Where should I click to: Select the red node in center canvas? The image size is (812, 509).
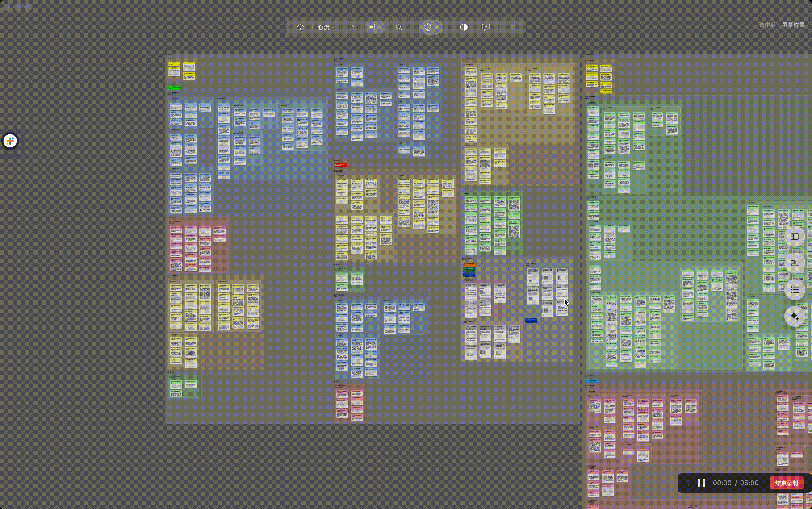(340, 165)
